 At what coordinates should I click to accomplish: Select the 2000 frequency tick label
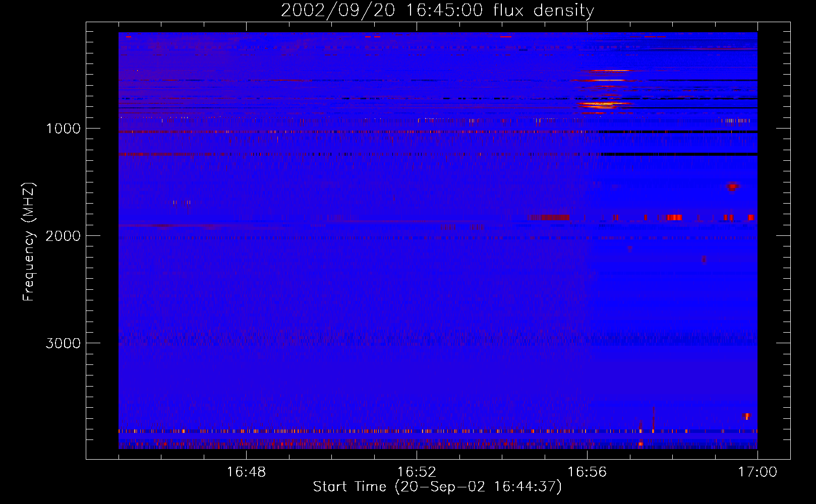pyautogui.click(x=63, y=236)
